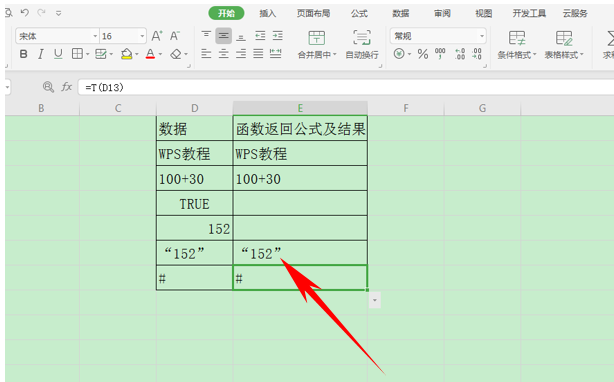Select column G header
614x382 pixels.
[482, 108]
